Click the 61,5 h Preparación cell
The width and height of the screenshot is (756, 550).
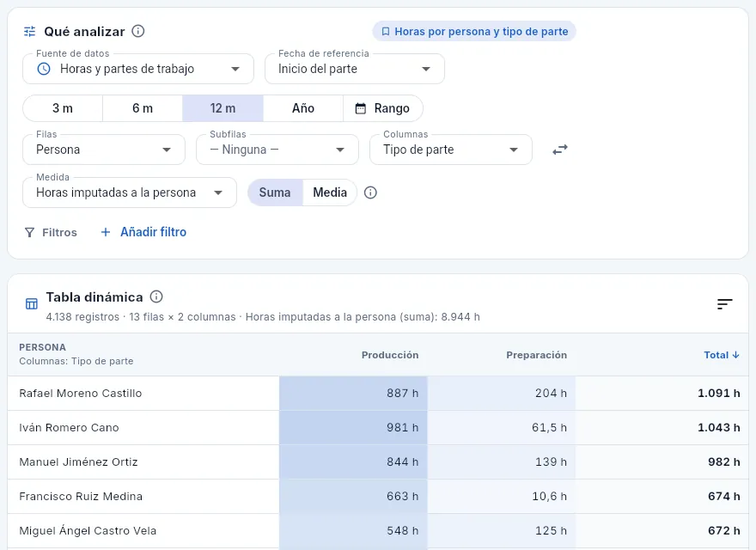(502, 427)
